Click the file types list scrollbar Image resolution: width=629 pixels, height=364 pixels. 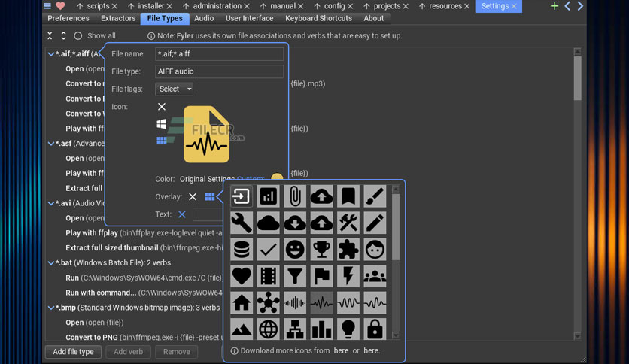(x=577, y=194)
